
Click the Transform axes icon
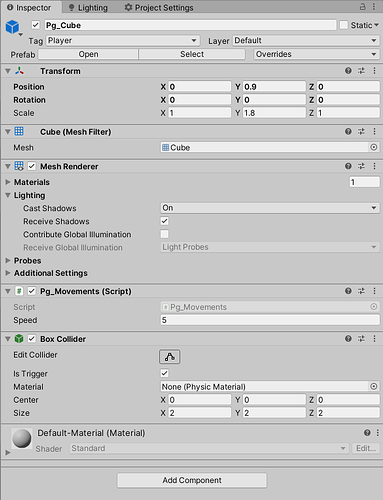19,71
